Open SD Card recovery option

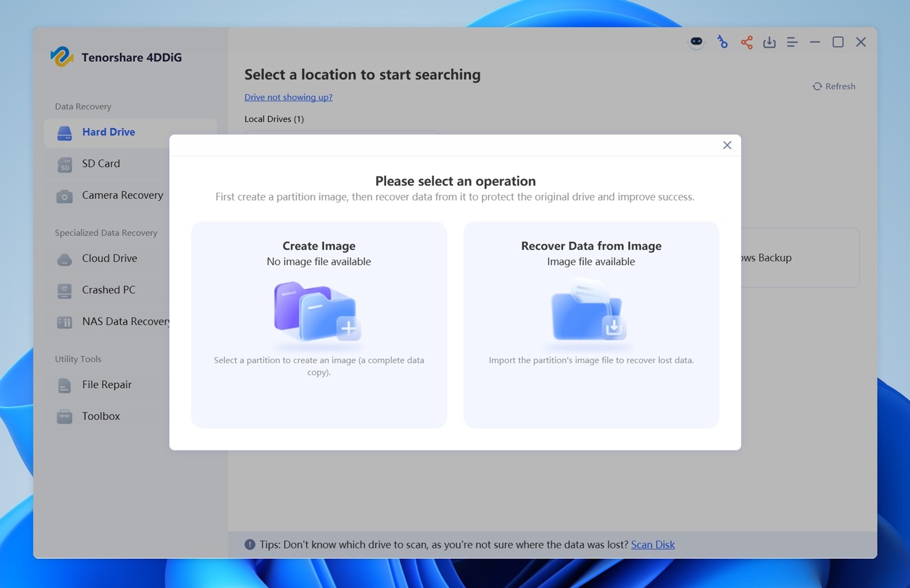tap(101, 164)
